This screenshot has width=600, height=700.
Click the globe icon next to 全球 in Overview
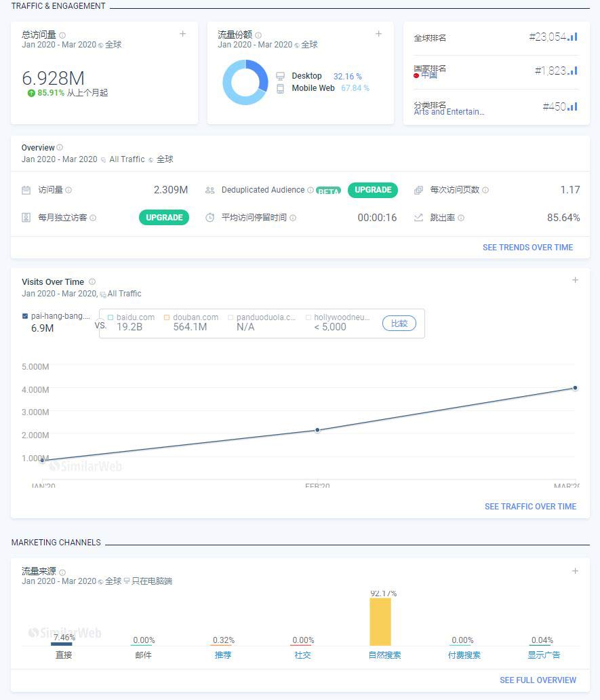[152, 159]
